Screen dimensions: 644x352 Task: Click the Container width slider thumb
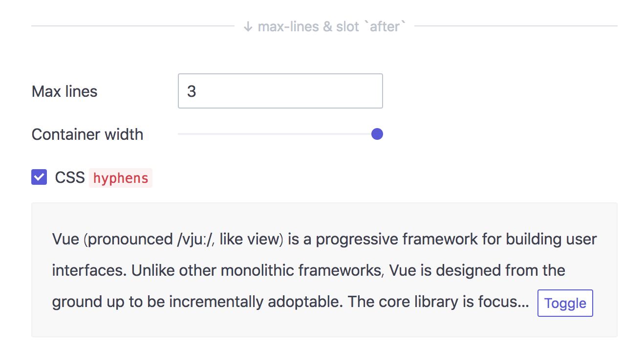377,134
